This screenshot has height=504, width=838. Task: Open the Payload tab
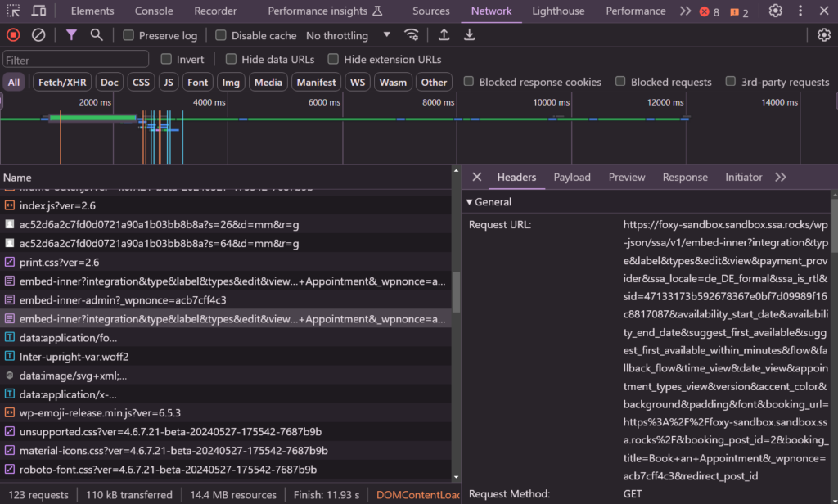(572, 177)
